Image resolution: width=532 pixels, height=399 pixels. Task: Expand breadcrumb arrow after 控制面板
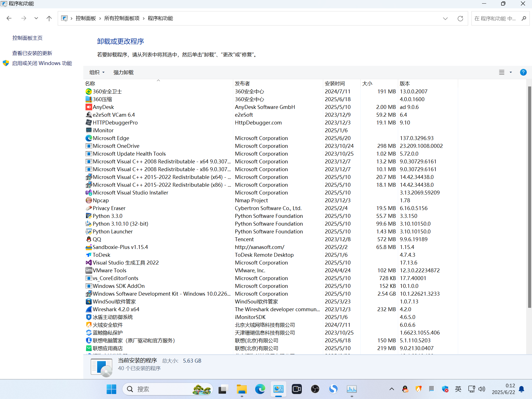100,18
